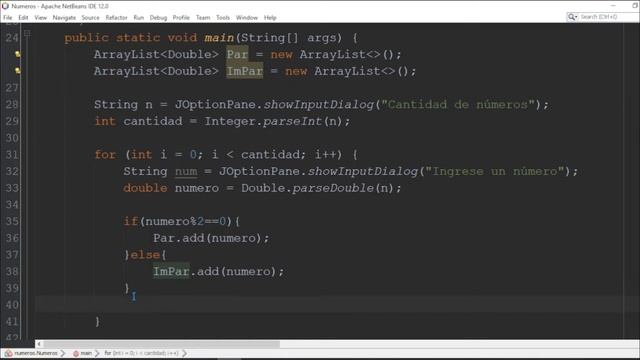This screenshot has height=360, width=640.
Task: Click the hint lightbulb on the ImPar line
Action: (18, 71)
